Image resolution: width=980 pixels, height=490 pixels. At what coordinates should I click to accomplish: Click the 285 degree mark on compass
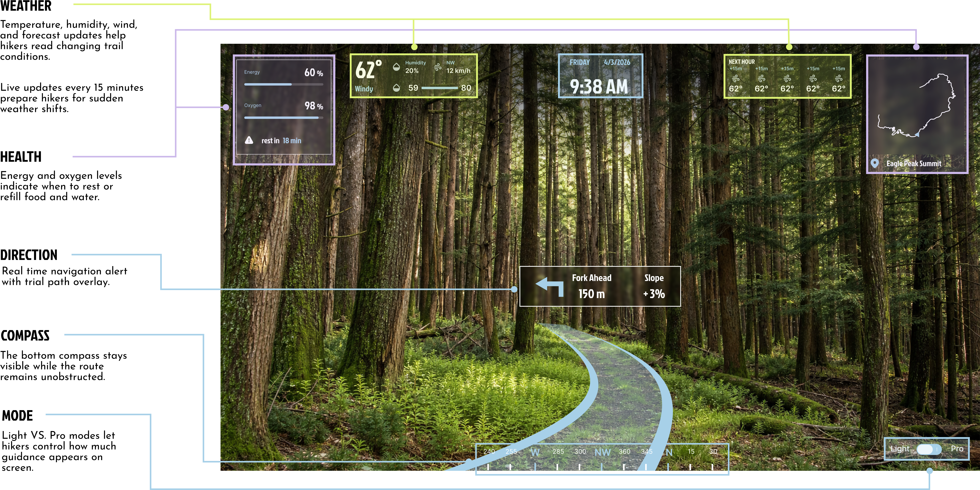(x=558, y=452)
